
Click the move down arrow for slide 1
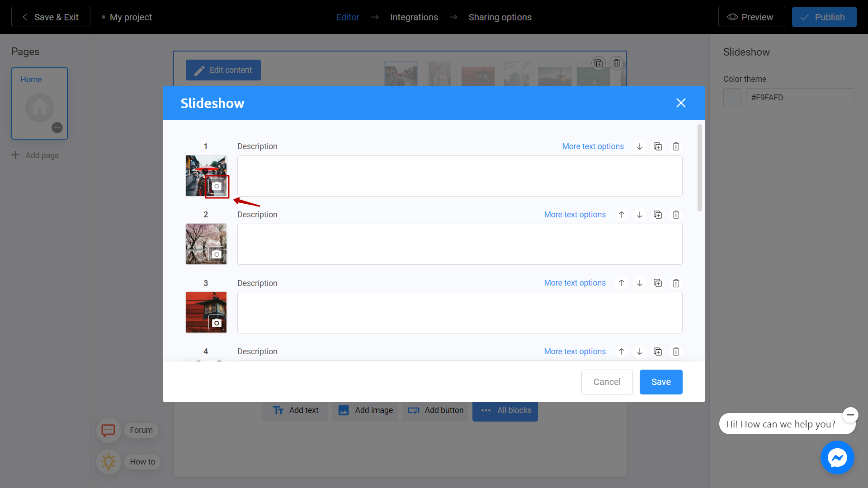click(x=639, y=146)
